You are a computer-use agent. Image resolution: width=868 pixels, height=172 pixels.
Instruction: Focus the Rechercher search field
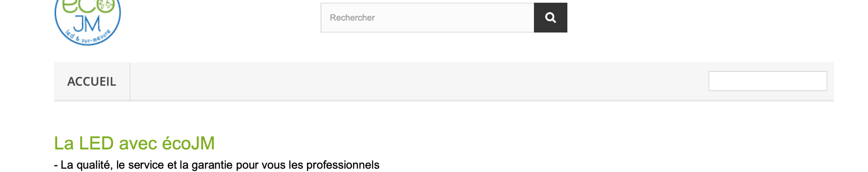click(x=427, y=18)
